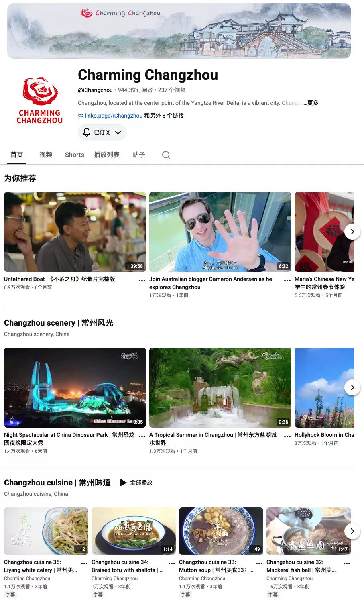364x605 pixels.
Task: Open the Cameron Andersen waving video thumbnail
Action: (x=220, y=232)
